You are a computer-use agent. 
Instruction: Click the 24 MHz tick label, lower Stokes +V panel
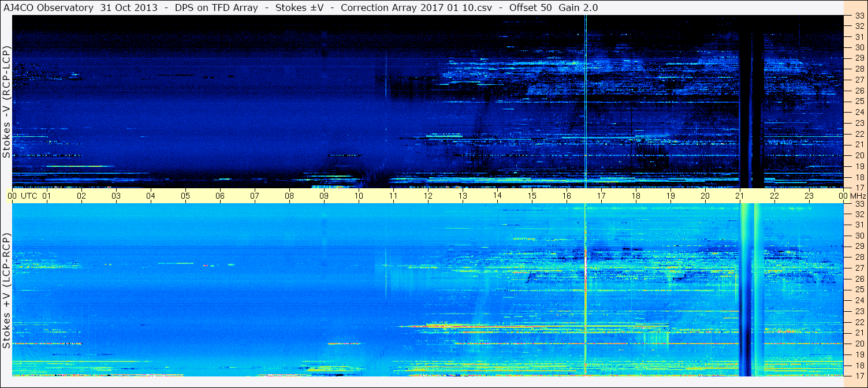[x=859, y=300]
